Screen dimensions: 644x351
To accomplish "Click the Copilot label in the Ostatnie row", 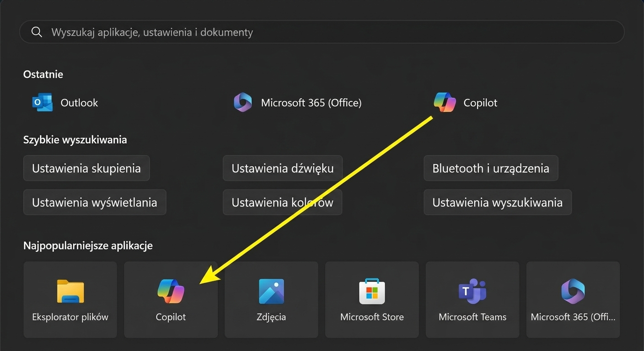I will click(480, 103).
